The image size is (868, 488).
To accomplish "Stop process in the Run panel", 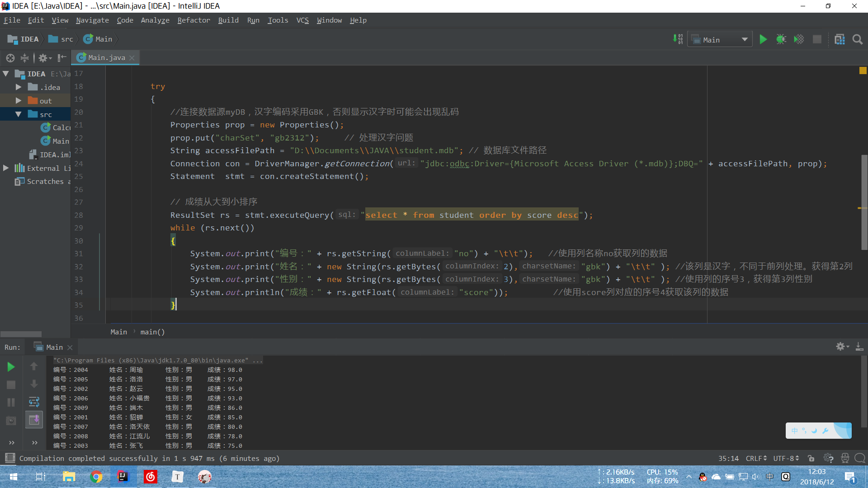I will pos(11,385).
